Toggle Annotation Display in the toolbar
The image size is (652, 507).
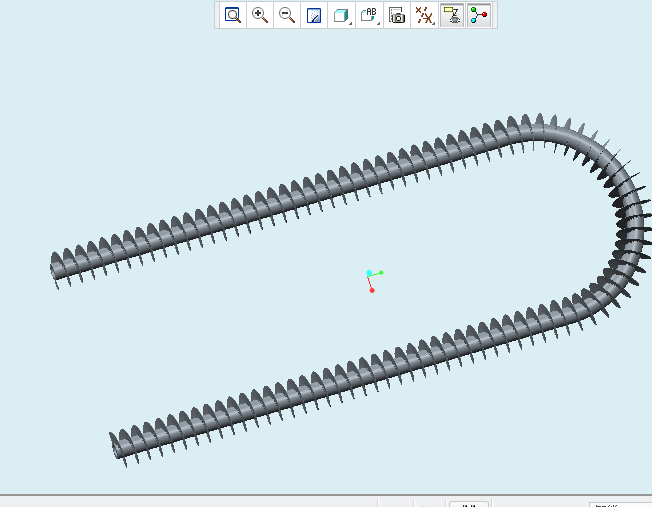click(x=451, y=15)
